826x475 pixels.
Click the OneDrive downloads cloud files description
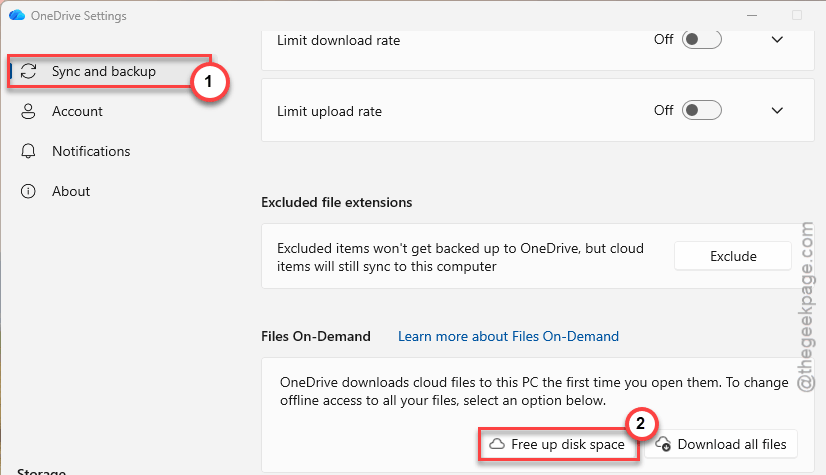[534, 391]
